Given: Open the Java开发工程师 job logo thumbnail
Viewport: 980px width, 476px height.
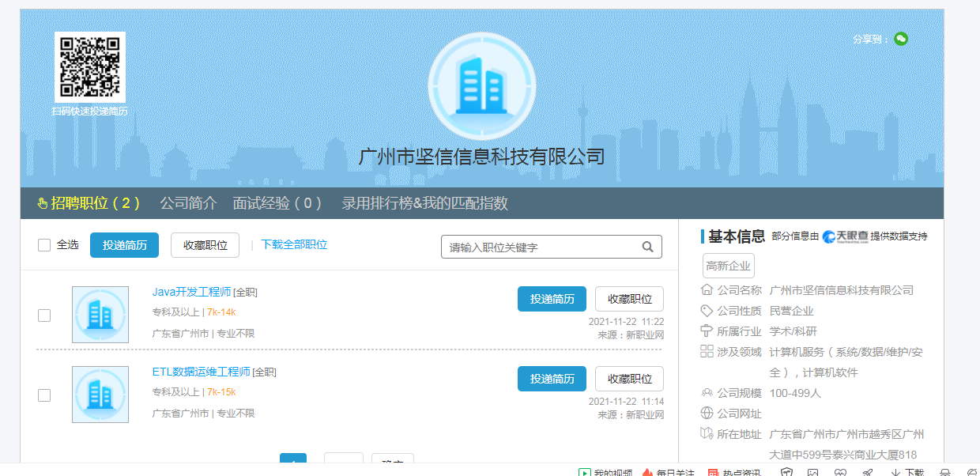Looking at the screenshot, I should click(x=100, y=315).
